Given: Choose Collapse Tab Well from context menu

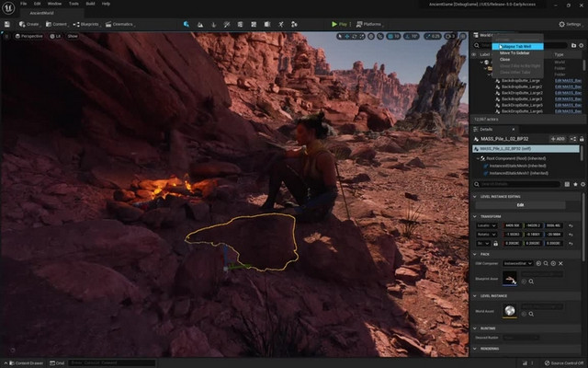Looking at the screenshot, I should pyautogui.click(x=517, y=47).
